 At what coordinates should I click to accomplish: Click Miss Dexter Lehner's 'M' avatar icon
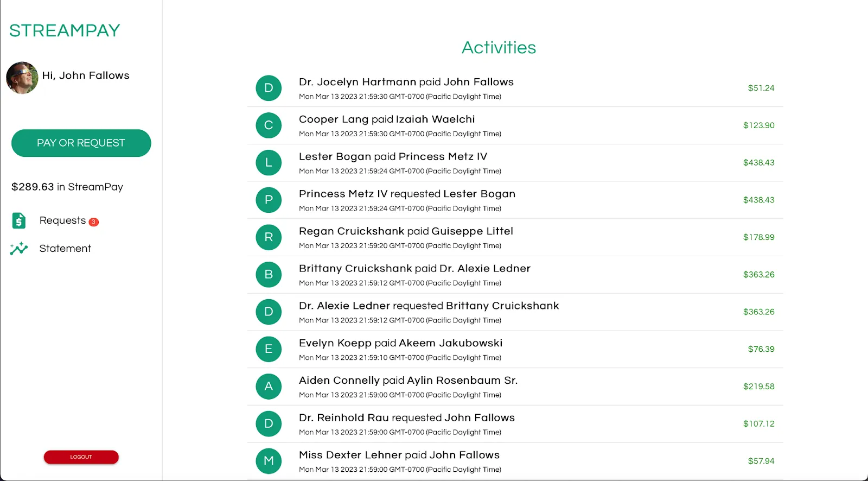coord(268,461)
